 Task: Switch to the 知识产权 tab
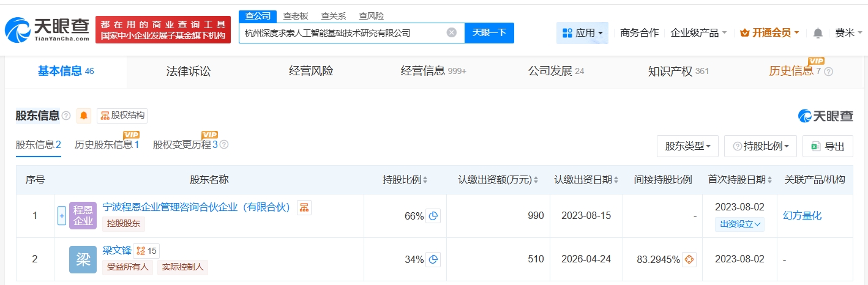click(678, 71)
